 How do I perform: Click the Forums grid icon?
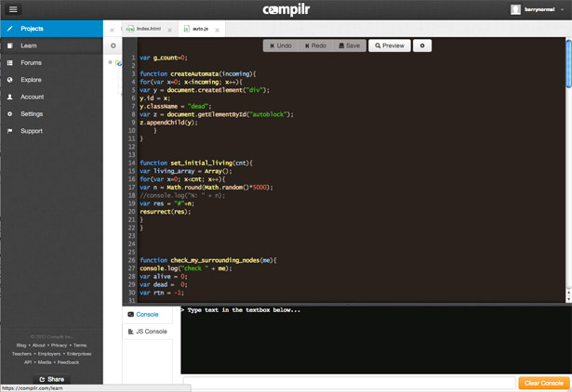pyautogui.click(x=10, y=62)
